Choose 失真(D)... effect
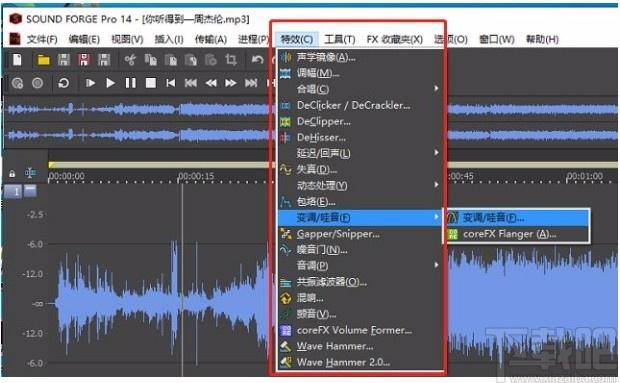The width and height of the screenshot is (620, 383). click(x=360, y=170)
